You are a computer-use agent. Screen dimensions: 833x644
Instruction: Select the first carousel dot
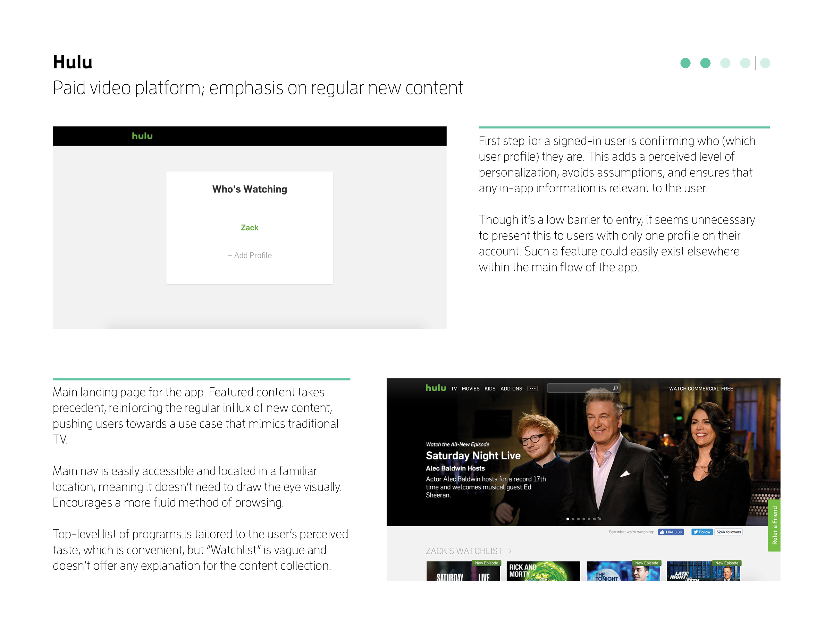coord(568,519)
